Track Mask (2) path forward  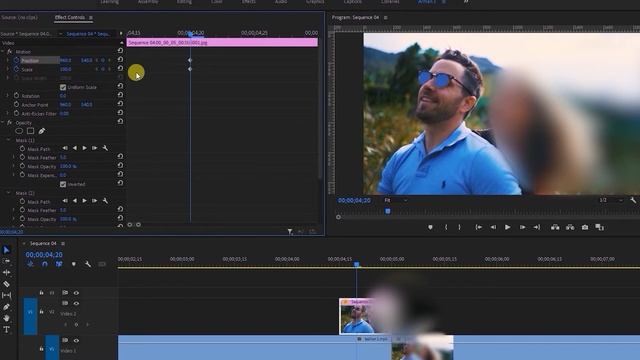coord(84,201)
